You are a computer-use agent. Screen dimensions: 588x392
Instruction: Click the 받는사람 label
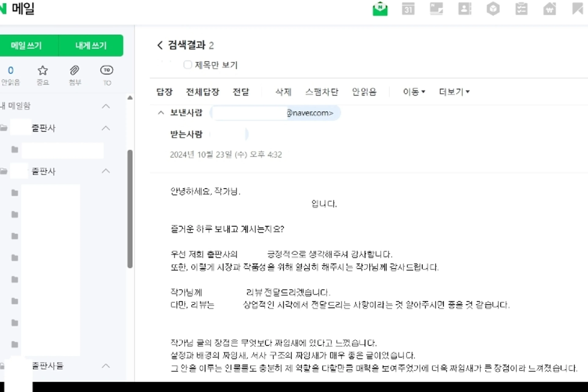(186, 134)
